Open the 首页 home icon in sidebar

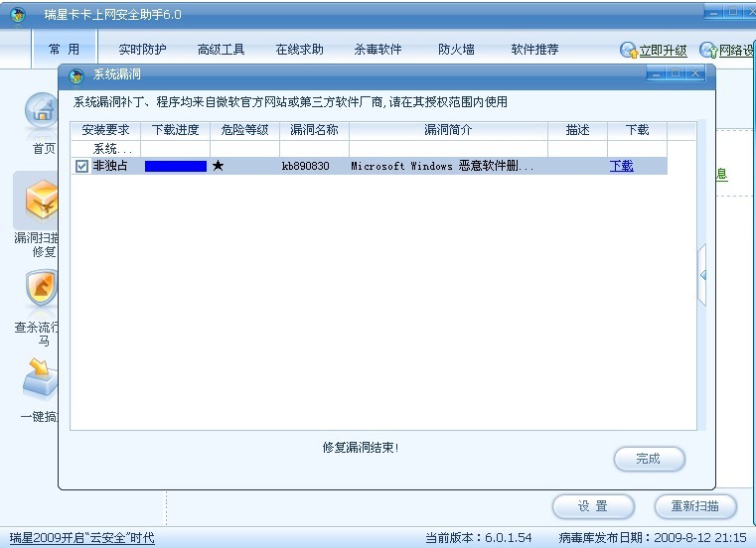(42, 111)
